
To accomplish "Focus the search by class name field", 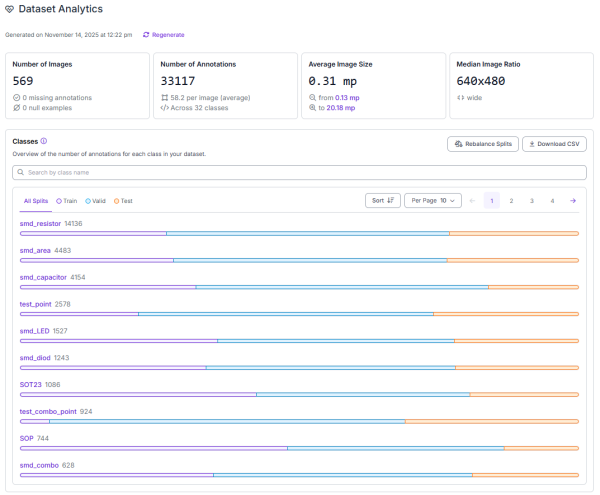I will pyautogui.click(x=300, y=173).
